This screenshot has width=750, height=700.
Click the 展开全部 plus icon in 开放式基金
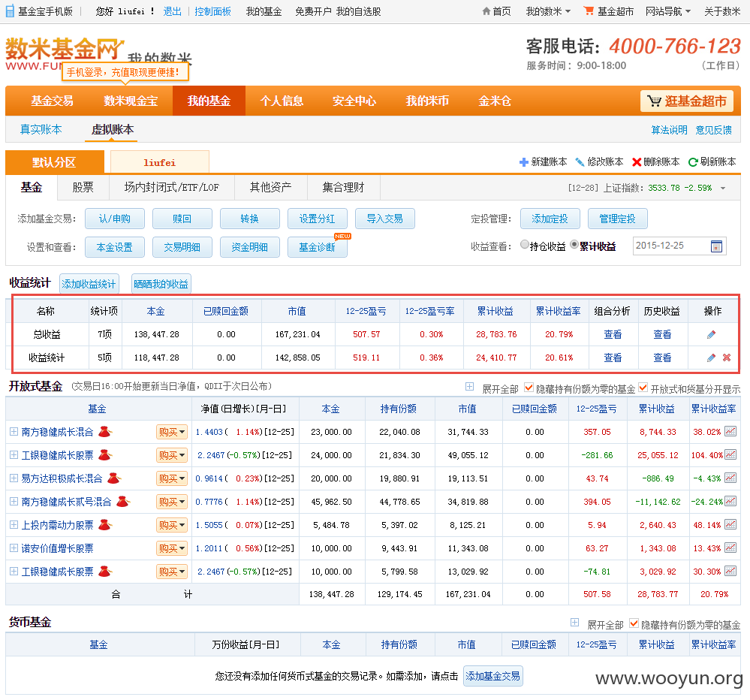470,387
